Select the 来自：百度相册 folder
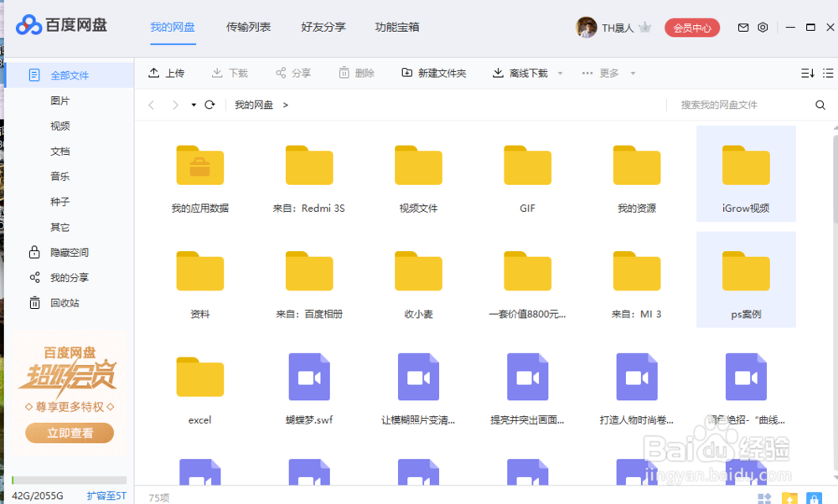Viewport: 838px width, 504px height. coord(309,285)
